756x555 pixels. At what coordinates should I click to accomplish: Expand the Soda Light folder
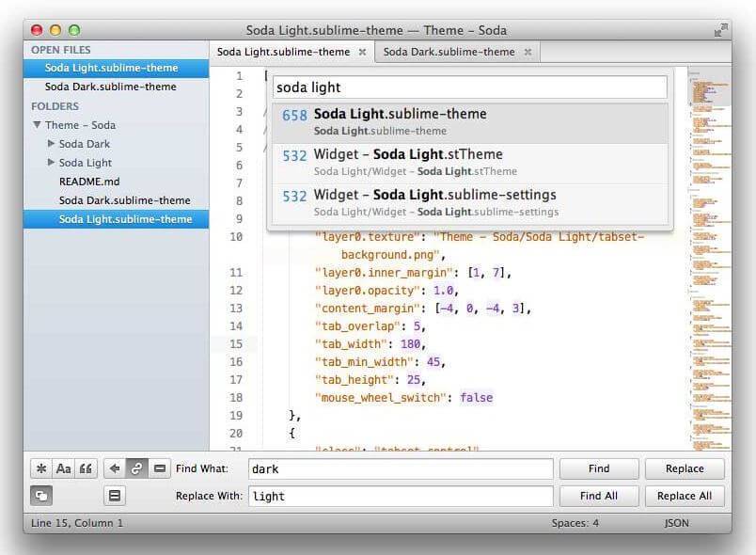tap(51, 163)
